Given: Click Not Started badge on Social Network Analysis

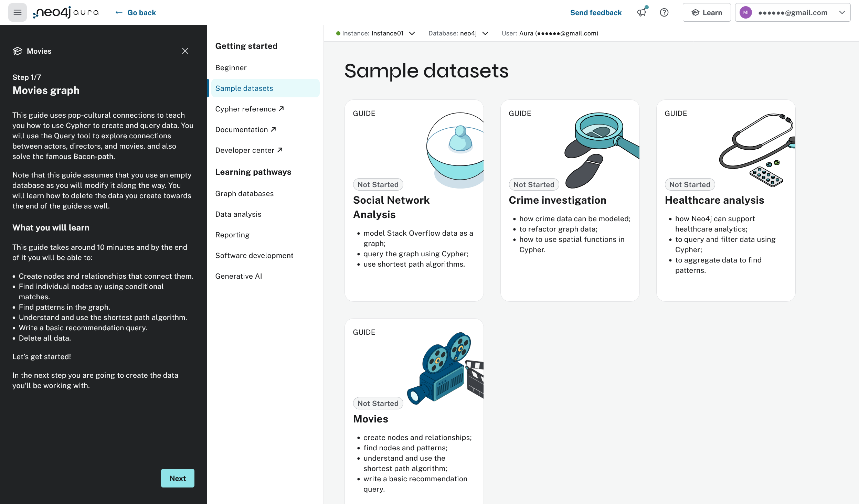Looking at the screenshot, I should [x=378, y=185].
